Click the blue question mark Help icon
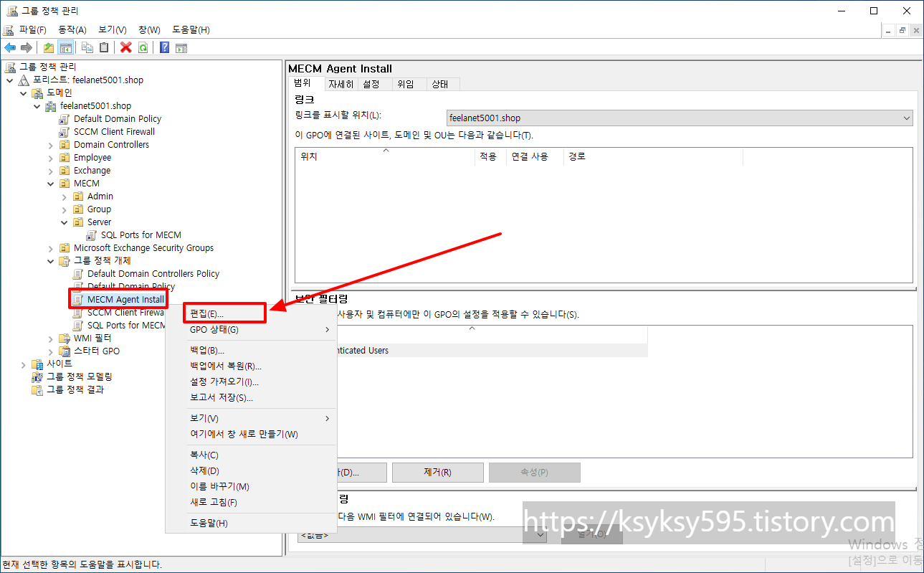 pyautogui.click(x=164, y=47)
